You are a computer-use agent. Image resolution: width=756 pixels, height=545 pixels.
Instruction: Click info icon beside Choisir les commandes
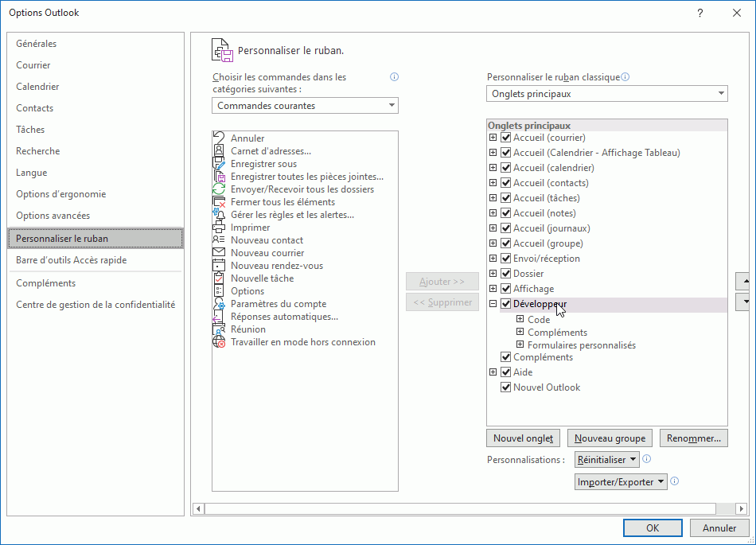(x=395, y=76)
